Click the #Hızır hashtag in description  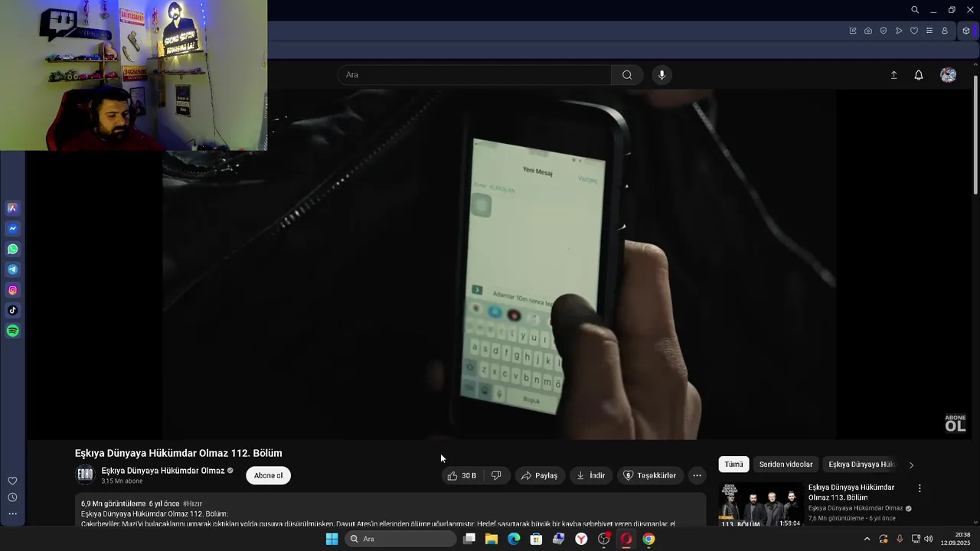tap(192, 504)
